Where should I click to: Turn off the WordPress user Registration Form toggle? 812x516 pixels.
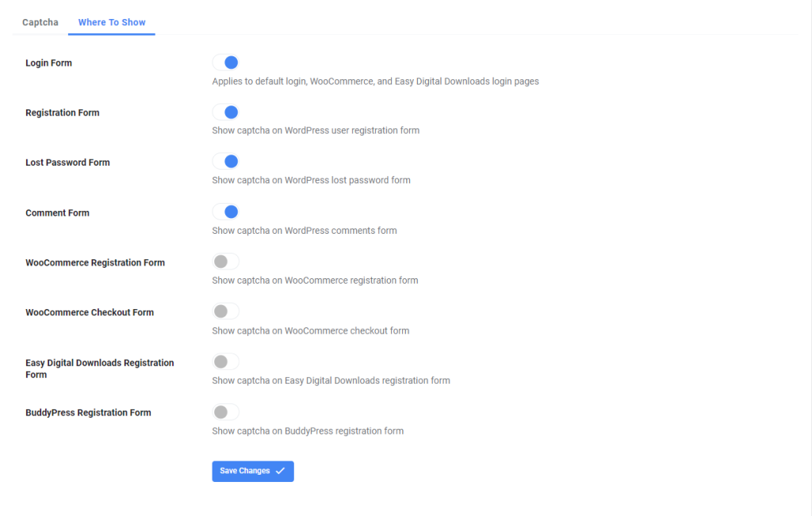click(226, 113)
